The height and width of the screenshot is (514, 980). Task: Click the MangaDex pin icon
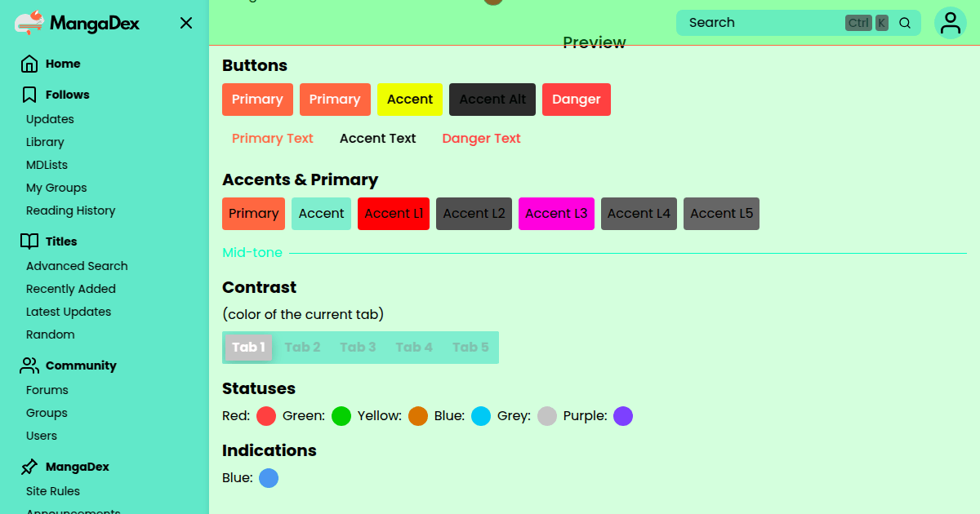tap(29, 467)
